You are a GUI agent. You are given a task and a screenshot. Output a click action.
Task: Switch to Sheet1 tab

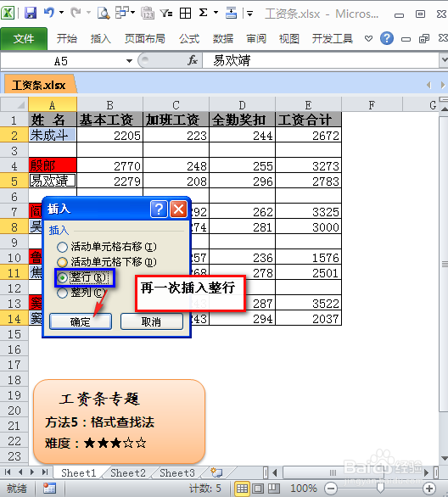point(78,472)
